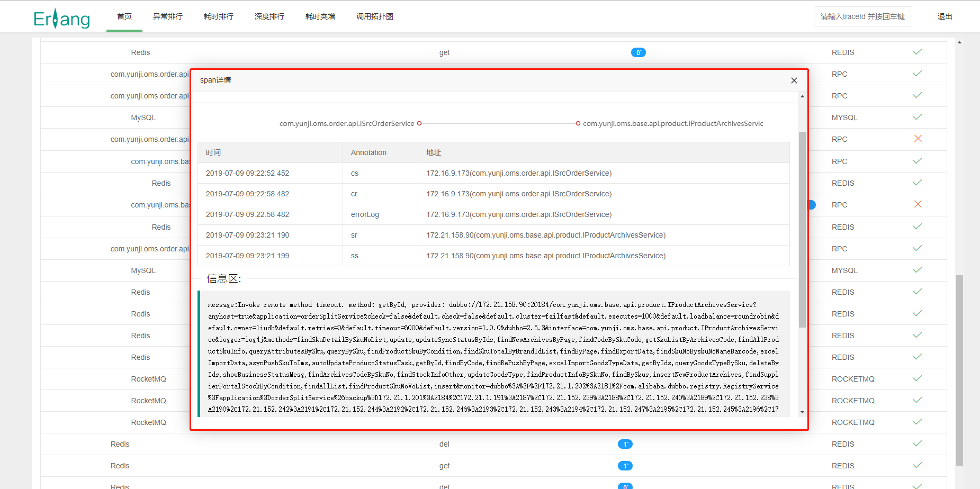Click the page scrollbar thumb
Screen dimensions: 980x489
(x=959, y=370)
